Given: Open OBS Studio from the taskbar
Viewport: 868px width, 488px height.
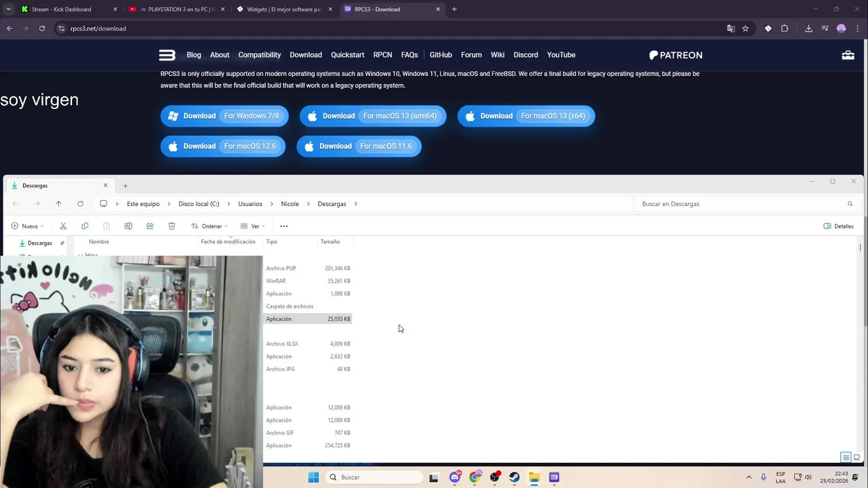Looking at the screenshot, I should pyautogui.click(x=494, y=477).
